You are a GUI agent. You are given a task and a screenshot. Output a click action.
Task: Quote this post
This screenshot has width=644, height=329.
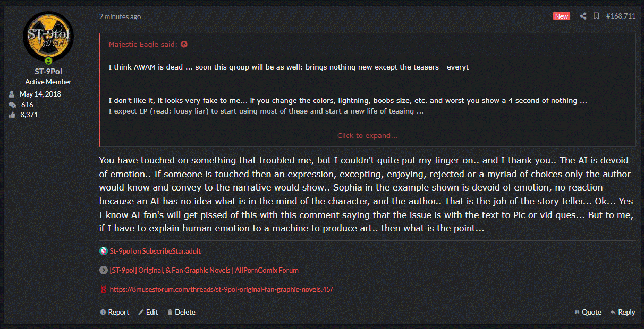(588, 312)
